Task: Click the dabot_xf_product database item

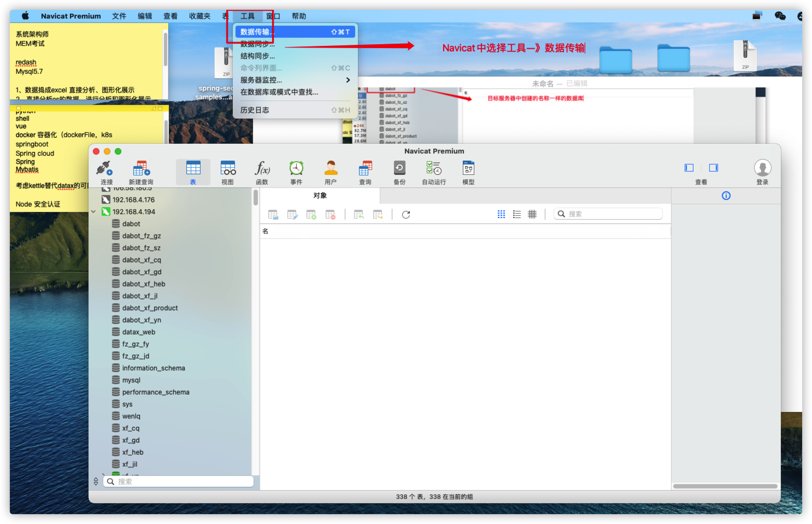Action: coord(150,308)
